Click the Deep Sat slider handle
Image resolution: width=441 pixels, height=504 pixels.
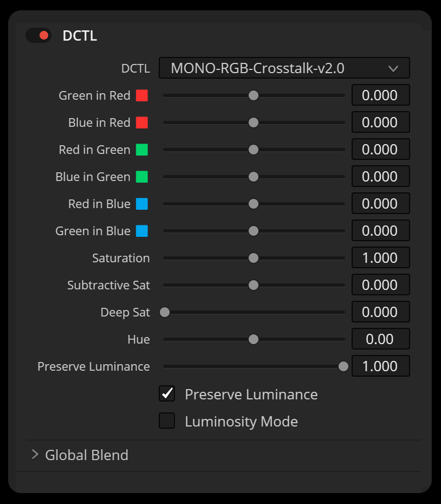[x=165, y=312]
